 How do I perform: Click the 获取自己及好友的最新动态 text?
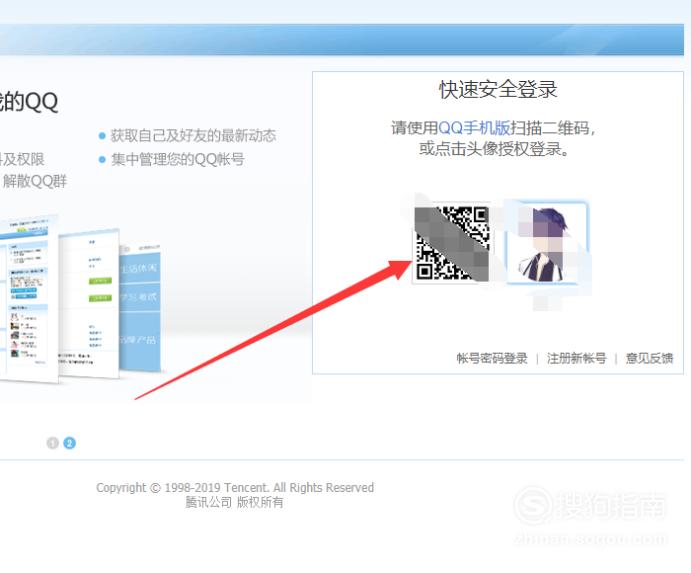(x=193, y=135)
